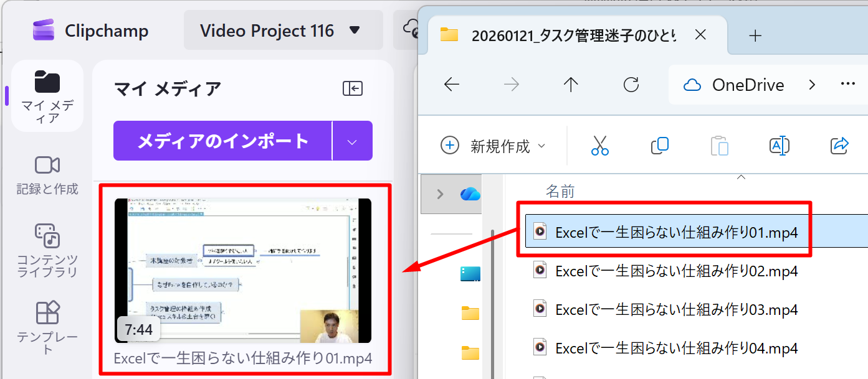Image resolution: width=868 pixels, height=379 pixels.
Task: Open the マイ メディア sidebar tab
Action: tap(47, 95)
